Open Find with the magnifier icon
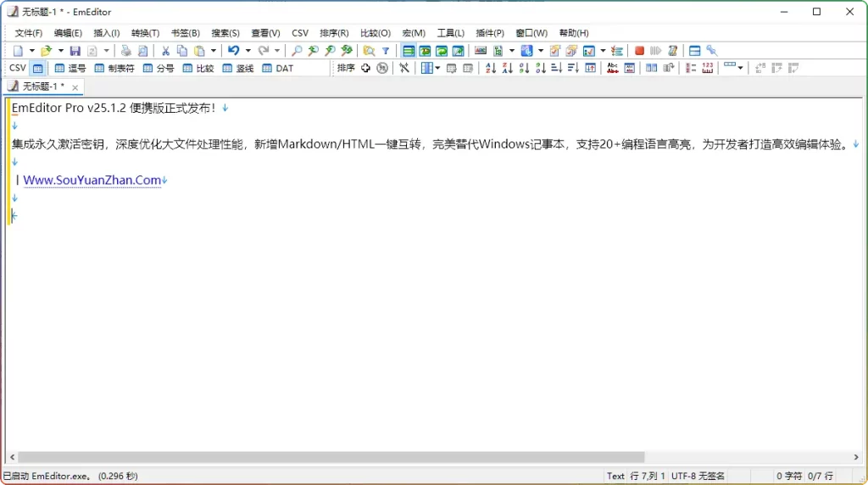Screen dimensions: 868x485 pyautogui.click(x=297, y=51)
